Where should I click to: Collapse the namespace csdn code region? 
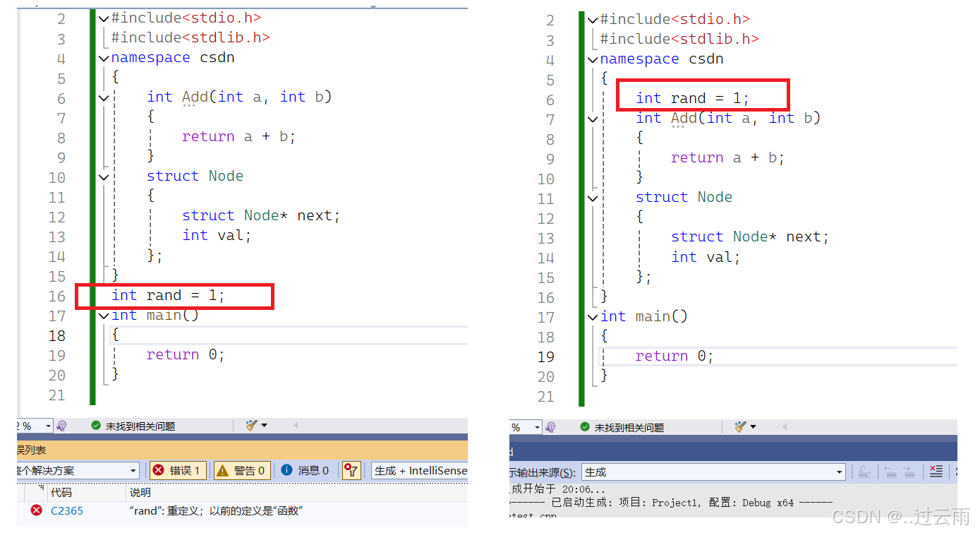pyautogui.click(x=103, y=57)
